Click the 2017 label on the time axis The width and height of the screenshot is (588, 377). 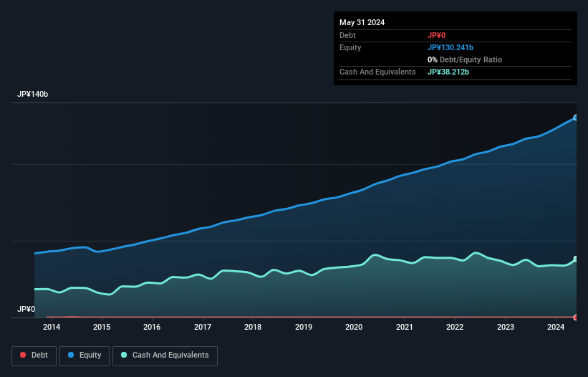tap(203, 328)
